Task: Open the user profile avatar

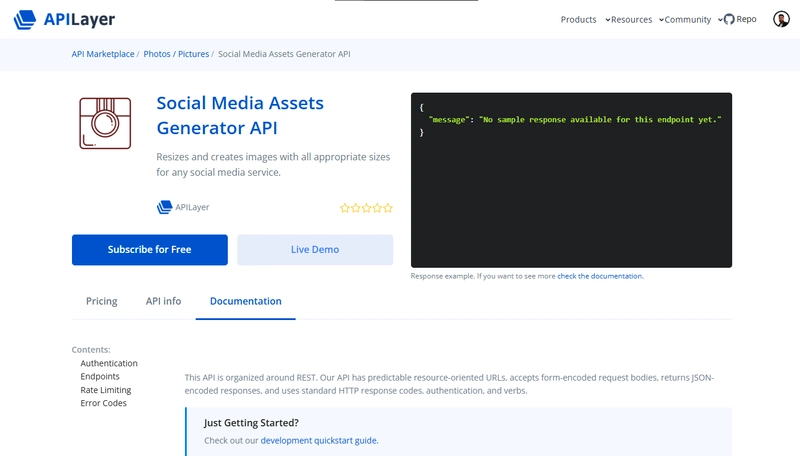Action: (x=781, y=19)
